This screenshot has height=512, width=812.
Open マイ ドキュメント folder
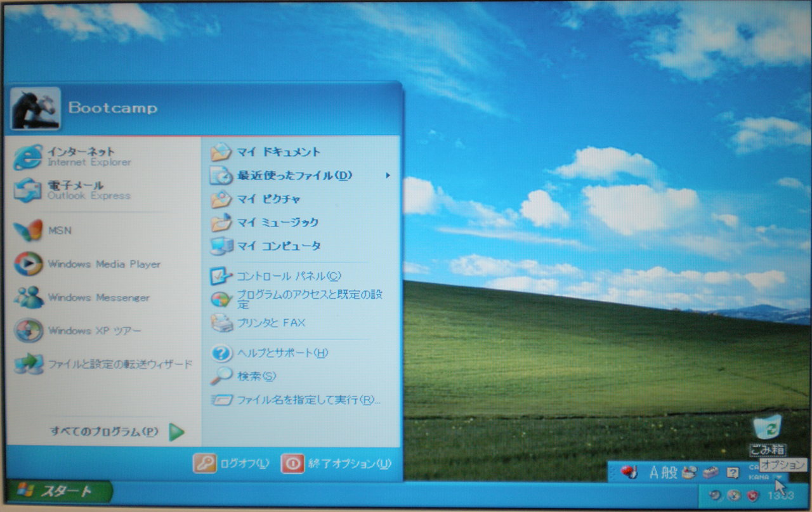click(x=301, y=152)
